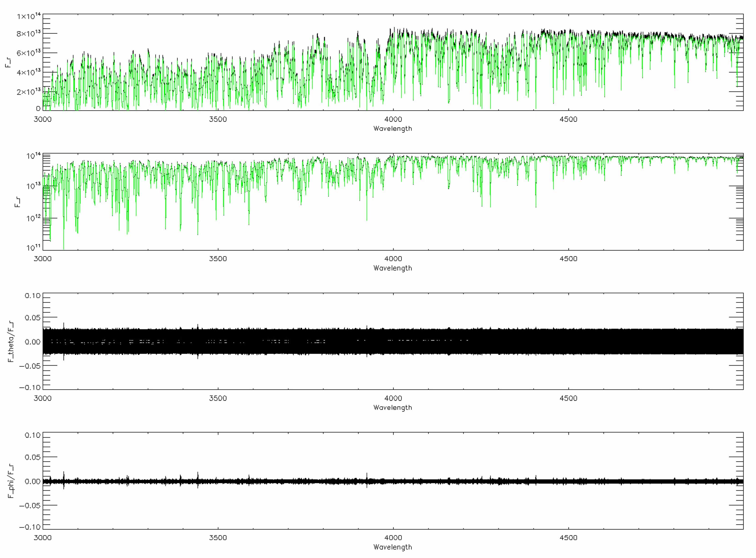756x558 pixels.
Task: Click 4500 tick under the log-scale F_r plot
Action: [x=568, y=259]
